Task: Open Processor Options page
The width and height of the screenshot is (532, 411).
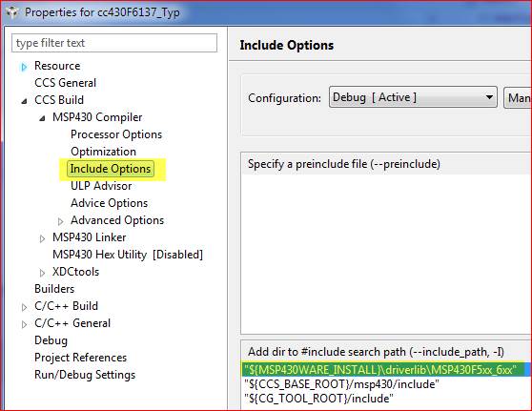Action: [x=116, y=134]
